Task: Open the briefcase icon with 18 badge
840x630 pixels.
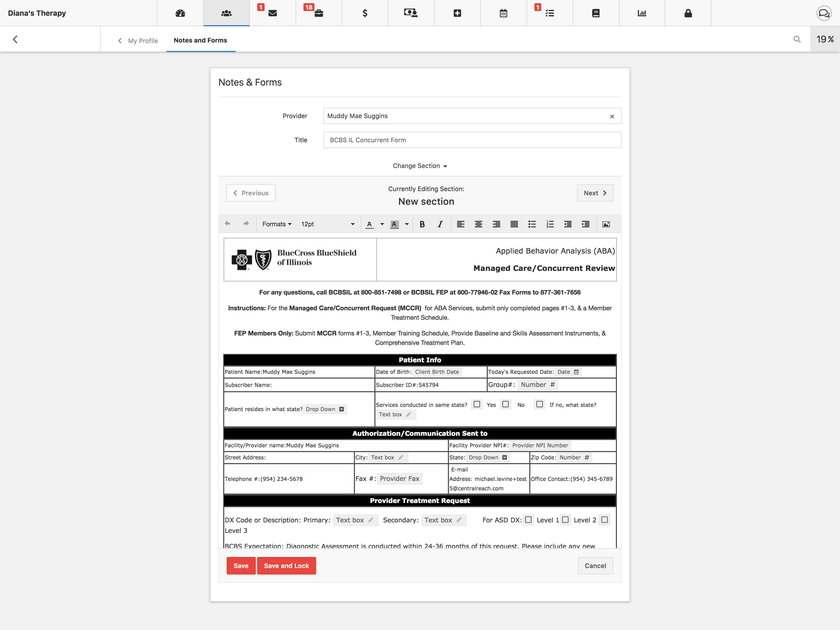Action: [x=319, y=13]
